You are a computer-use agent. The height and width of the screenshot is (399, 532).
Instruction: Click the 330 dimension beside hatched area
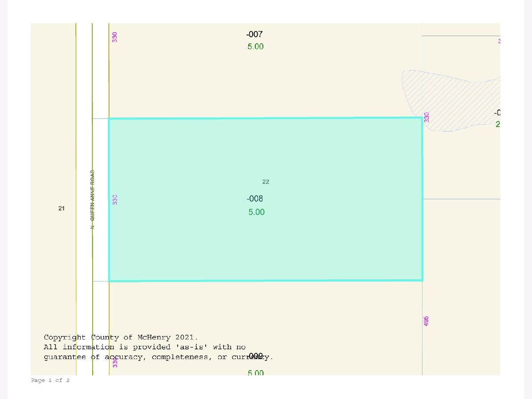pos(426,117)
